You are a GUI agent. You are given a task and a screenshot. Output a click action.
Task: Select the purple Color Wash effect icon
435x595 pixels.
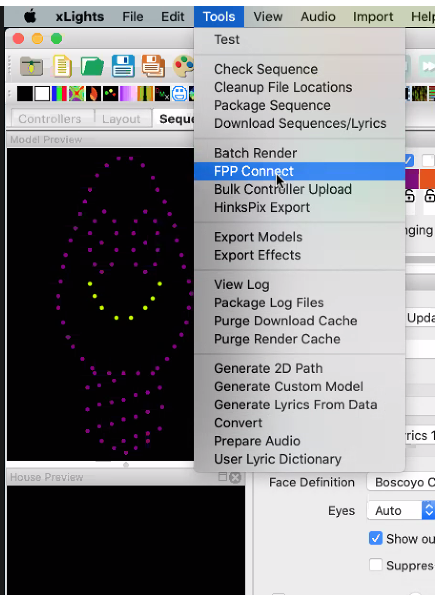point(128,94)
